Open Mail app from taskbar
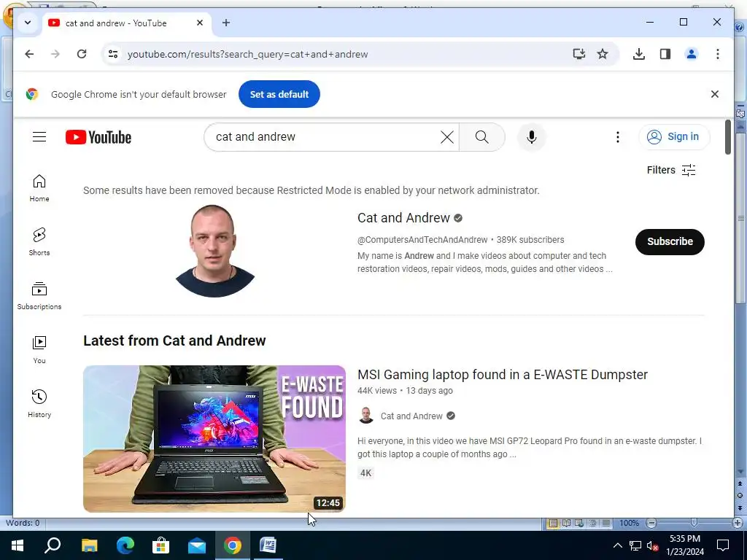The image size is (747, 560). (x=197, y=545)
